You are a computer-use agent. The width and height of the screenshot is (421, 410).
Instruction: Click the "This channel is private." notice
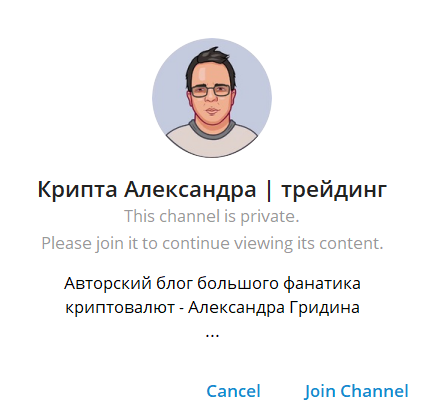point(212,216)
